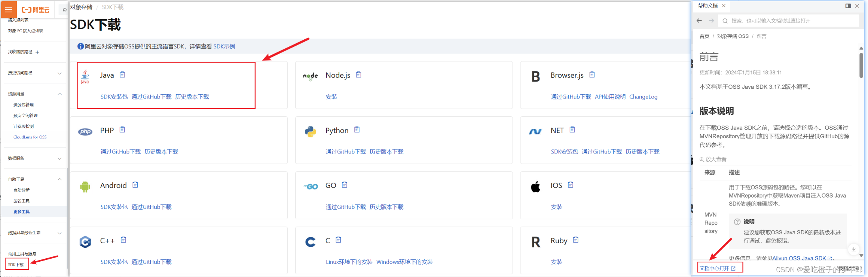Open C's Linux环境下的安装 link

349,262
